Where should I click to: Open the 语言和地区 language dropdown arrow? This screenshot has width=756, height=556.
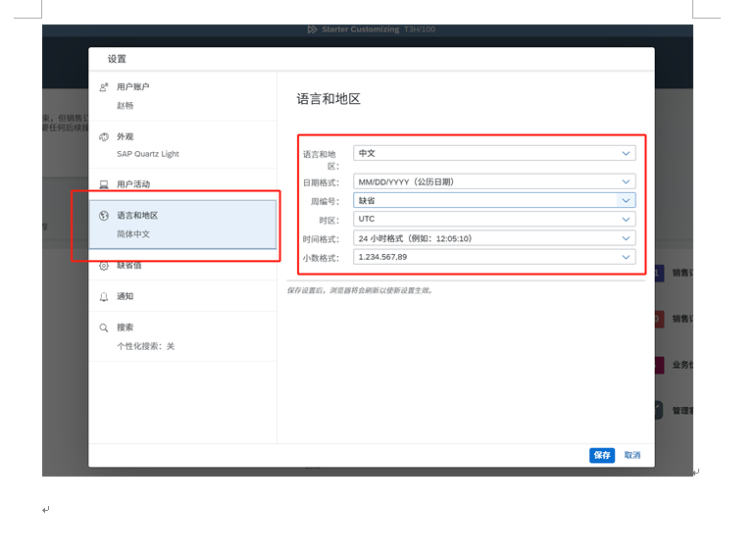pos(626,153)
